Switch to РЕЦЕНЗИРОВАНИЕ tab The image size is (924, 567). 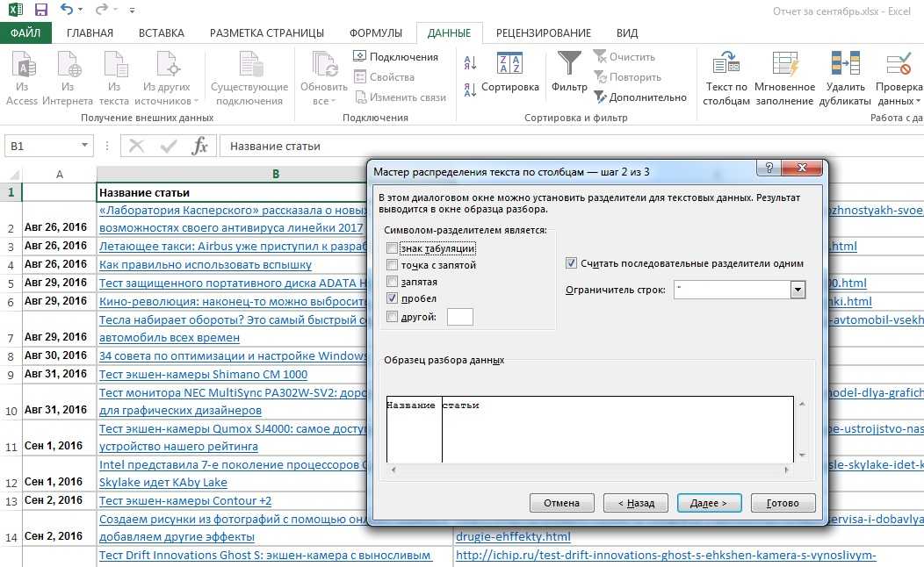(544, 33)
